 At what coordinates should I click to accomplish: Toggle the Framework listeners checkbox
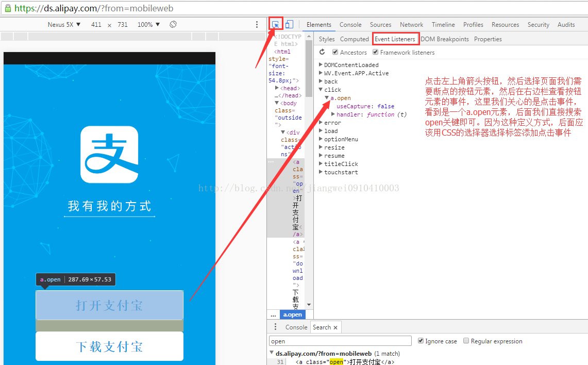tap(375, 52)
